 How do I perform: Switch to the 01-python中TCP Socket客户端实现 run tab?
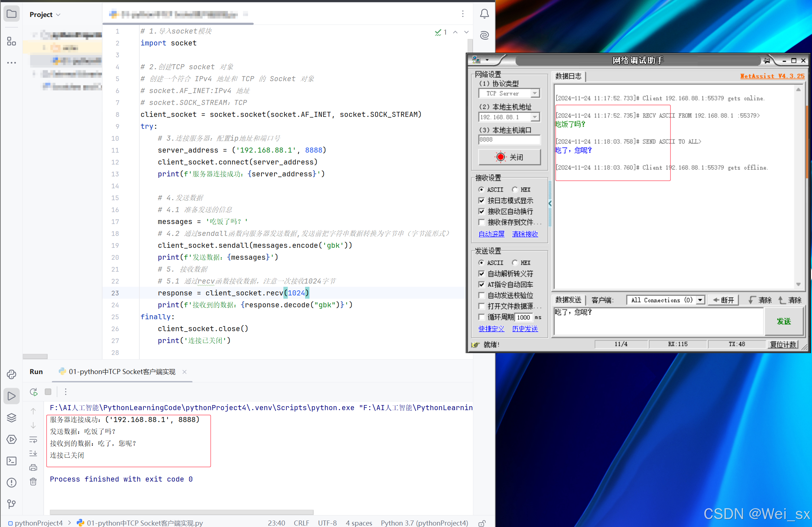pyautogui.click(x=122, y=372)
